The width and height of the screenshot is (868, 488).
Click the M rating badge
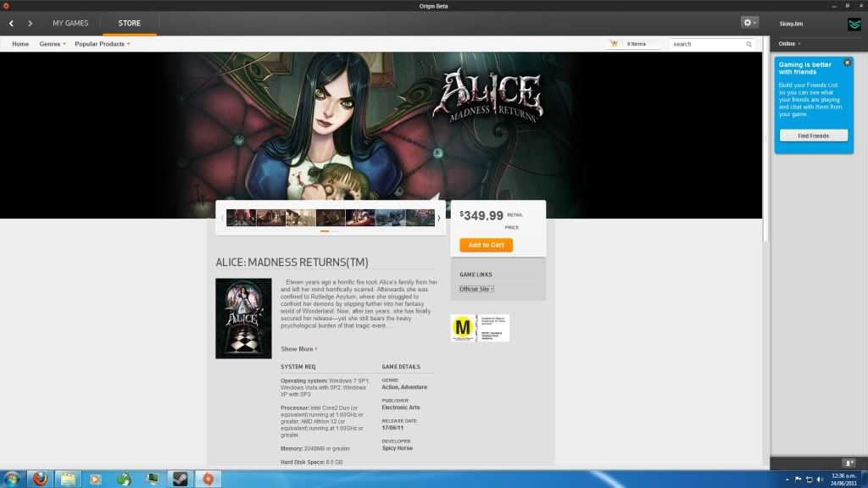tap(462, 328)
